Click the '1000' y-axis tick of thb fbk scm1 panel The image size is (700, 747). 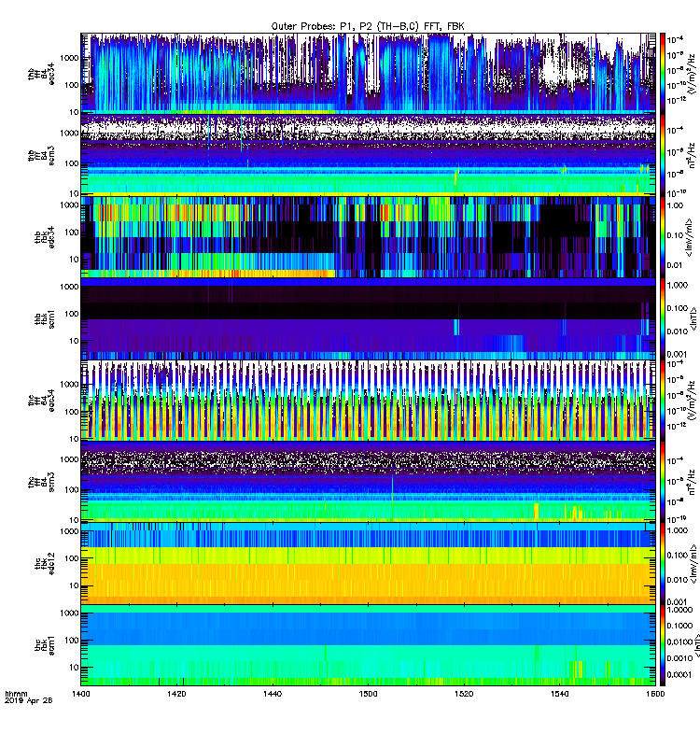coord(69,287)
